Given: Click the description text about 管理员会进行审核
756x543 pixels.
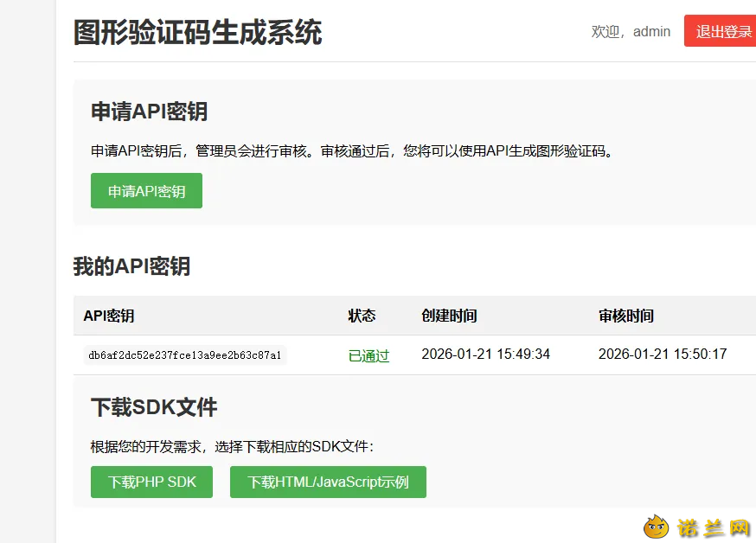Looking at the screenshot, I should click(x=353, y=150).
